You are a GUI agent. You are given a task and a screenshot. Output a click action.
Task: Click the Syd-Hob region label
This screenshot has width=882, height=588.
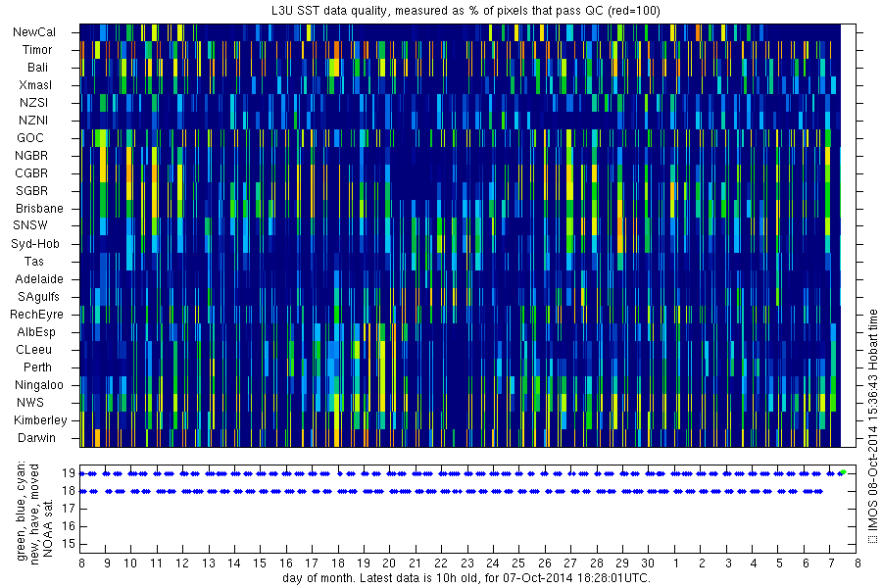tap(35, 244)
